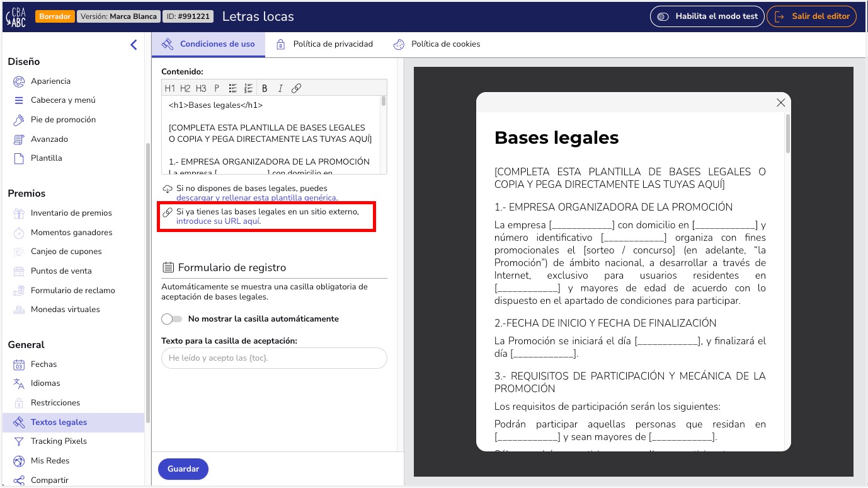Switch to Política de cookies tab
Image resolution: width=868 pixels, height=488 pixels.
pos(437,44)
